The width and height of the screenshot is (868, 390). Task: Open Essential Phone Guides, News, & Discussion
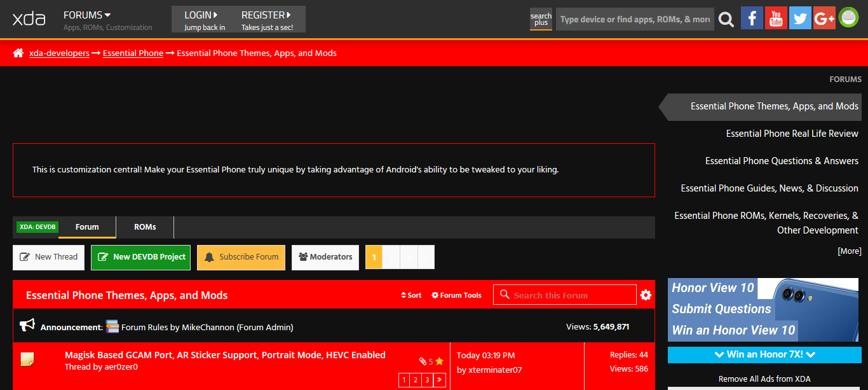(770, 188)
